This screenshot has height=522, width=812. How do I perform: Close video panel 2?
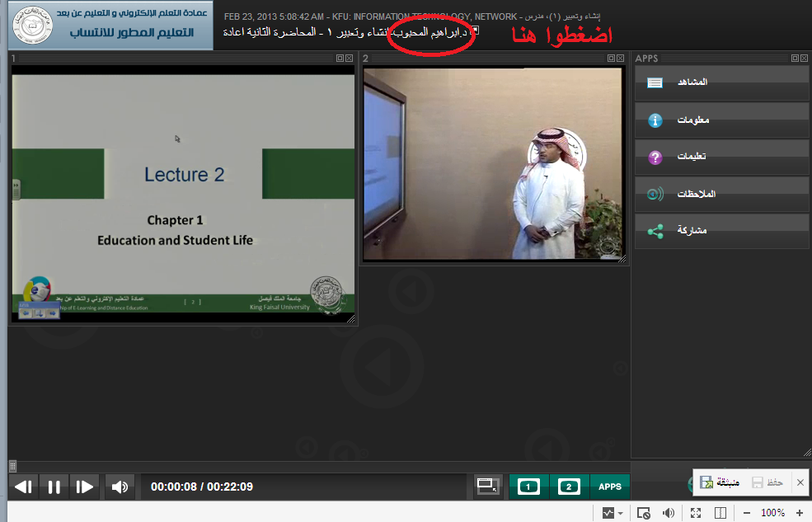click(621, 58)
